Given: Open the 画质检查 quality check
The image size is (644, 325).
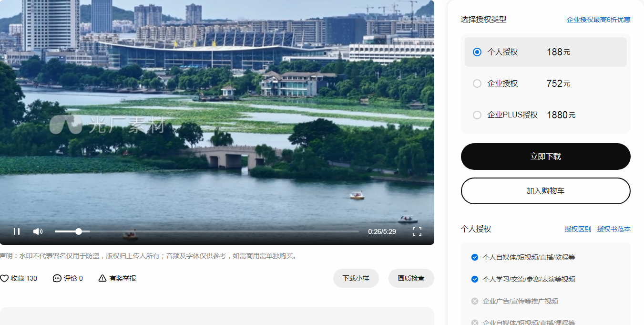Looking at the screenshot, I should click(411, 278).
